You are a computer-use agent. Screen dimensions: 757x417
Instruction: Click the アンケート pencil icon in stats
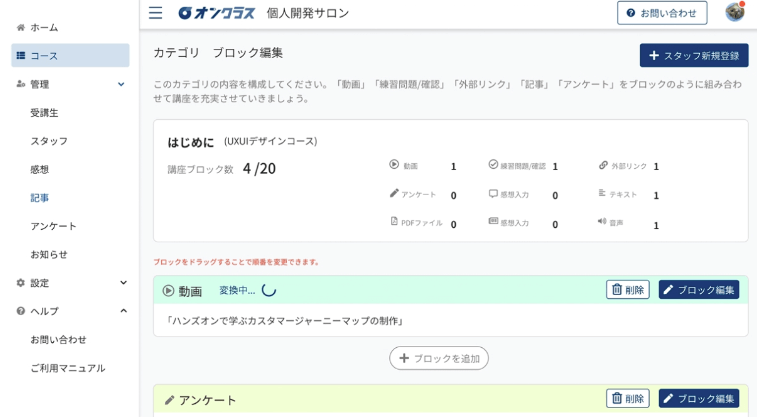click(x=394, y=194)
